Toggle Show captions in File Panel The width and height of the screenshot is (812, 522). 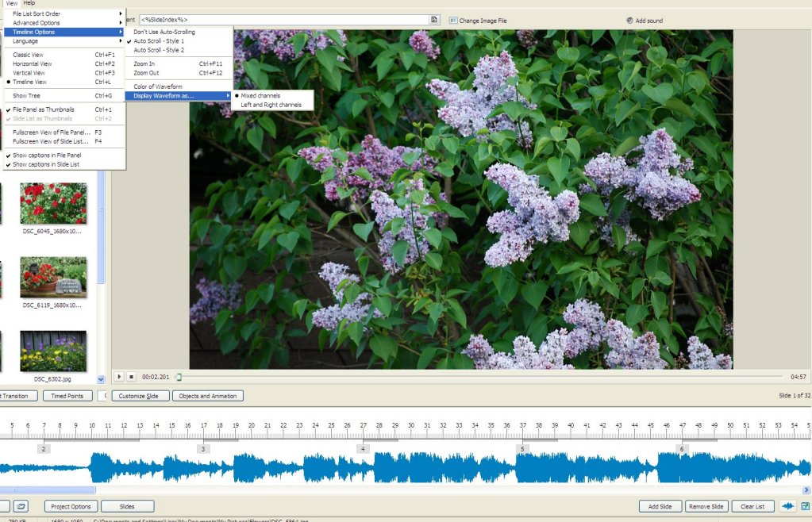[47, 155]
